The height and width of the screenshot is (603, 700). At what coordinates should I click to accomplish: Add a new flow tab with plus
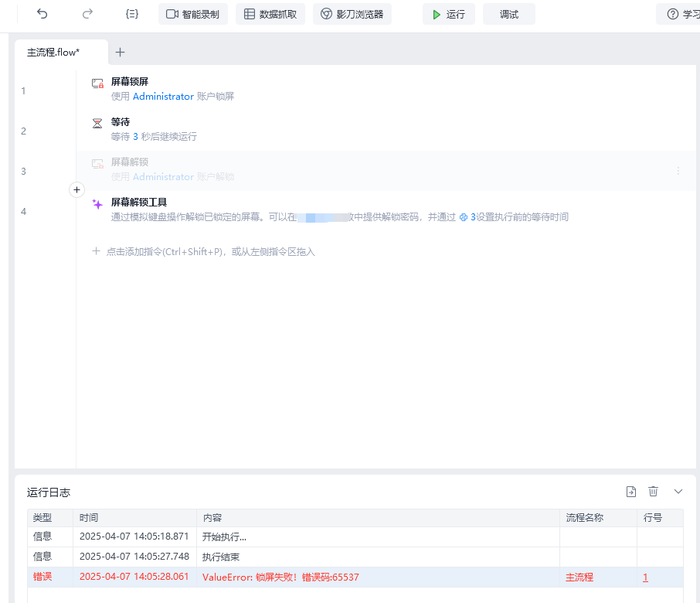(x=120, y=52)
